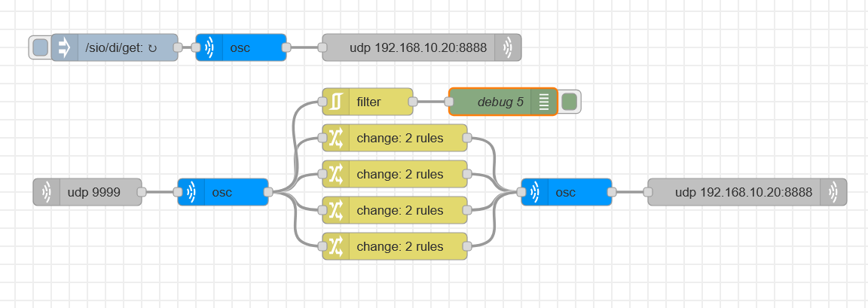The image size is (868, 308).
Task: Select the icon of the osc node right of the change nodes
Action: point(535,192)
